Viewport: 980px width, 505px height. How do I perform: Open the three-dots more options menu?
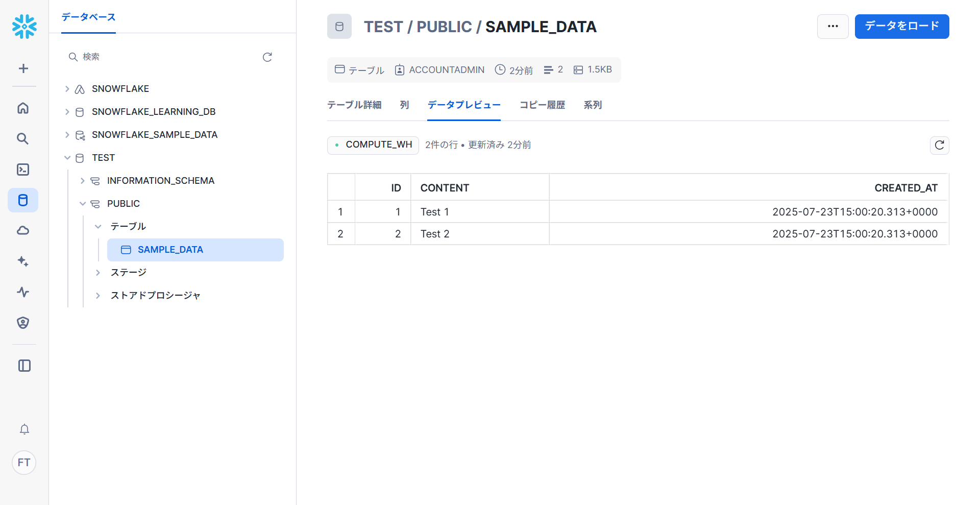click(833, 27)
